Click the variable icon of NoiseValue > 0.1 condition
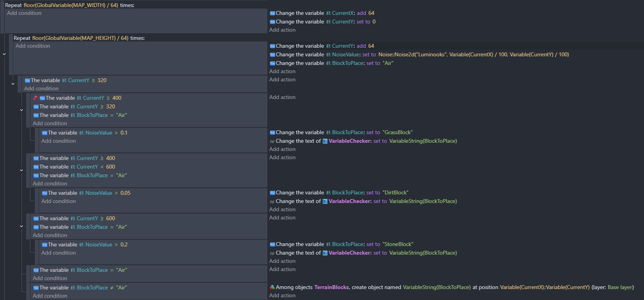644x300 pixels. click(45, 133)
